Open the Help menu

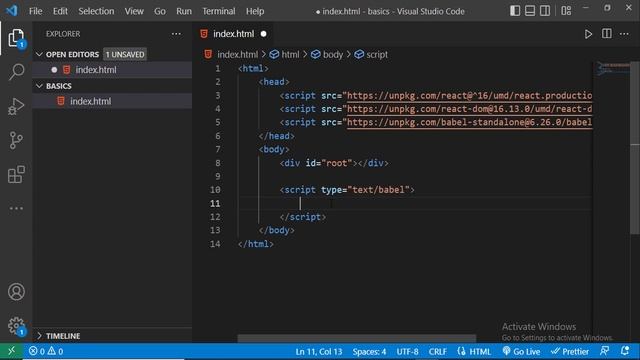click(255, 11)
